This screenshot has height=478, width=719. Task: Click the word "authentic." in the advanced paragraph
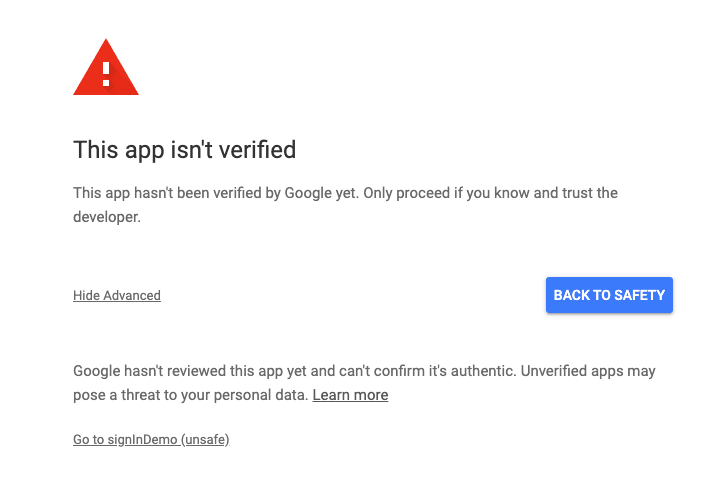coord(483,371)
